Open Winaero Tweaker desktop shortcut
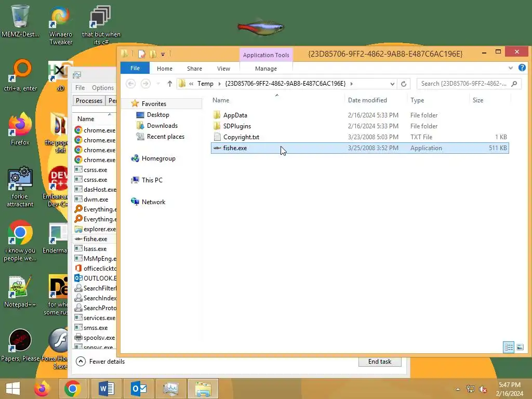The width and height of the screenshot is (532, 399). pyautogui.click(x=61, y=25)
